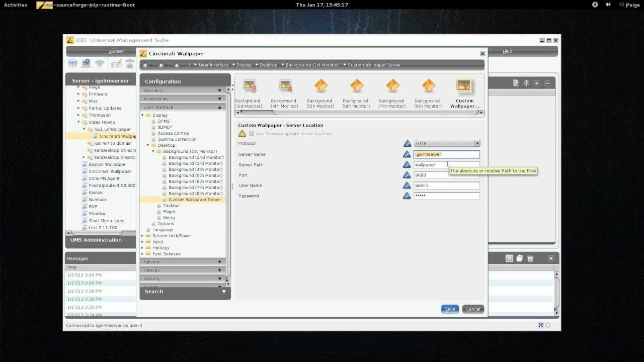Image resolution: width=644 pixels, height=362 pixels.
Task: Click Background (1st Monitor) breadcrumb item
Action: point(312,65)
